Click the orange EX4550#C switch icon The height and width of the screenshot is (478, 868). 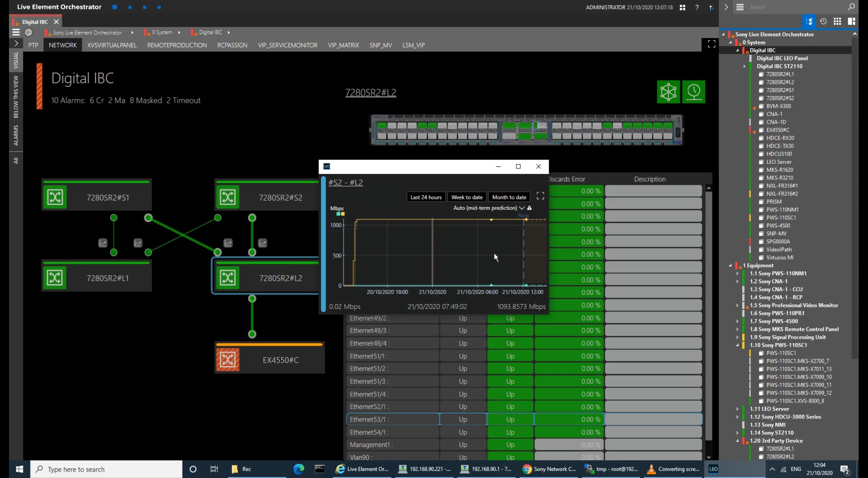228,360
